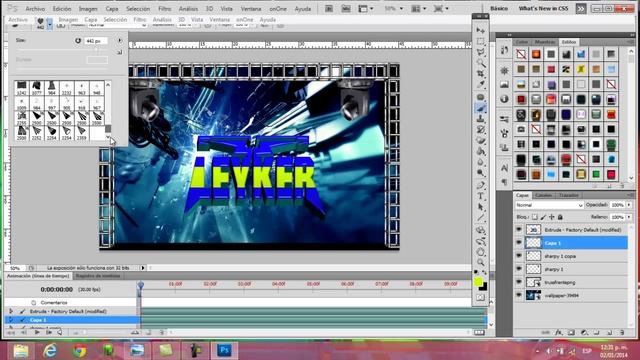Switch to the Muestras tab
640x360 pixels.
click(x=545, y=42)
